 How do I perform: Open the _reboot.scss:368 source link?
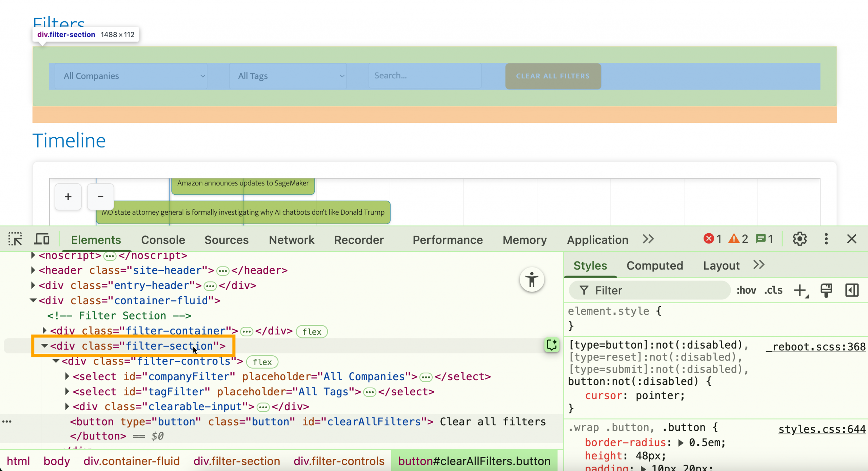[815, 347]
